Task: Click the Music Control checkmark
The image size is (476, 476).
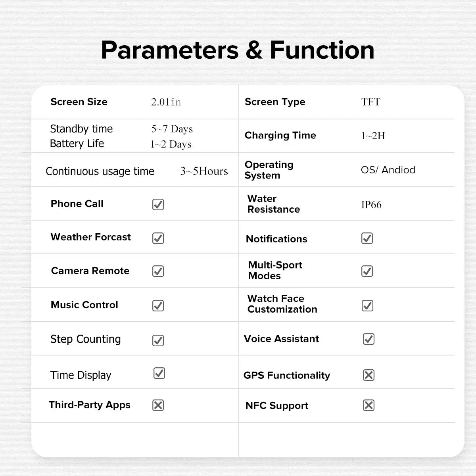Action: pos(158,305)
